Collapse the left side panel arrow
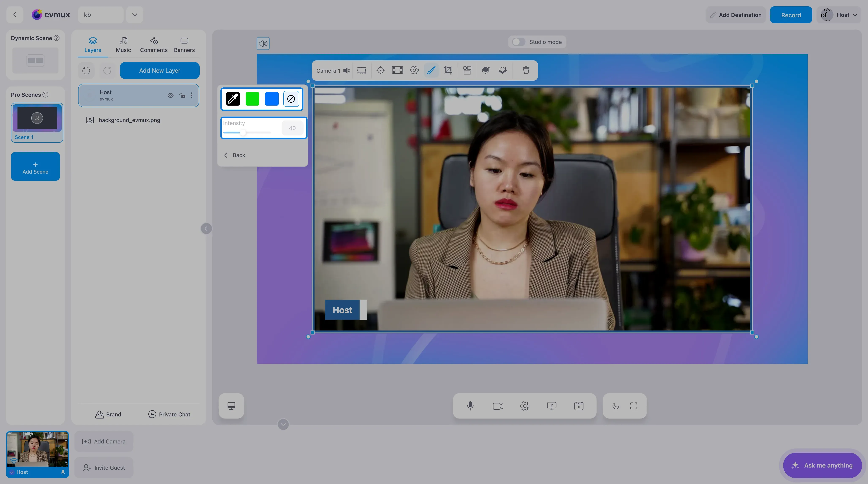Image resolution: width=868 pixels, height=484 pixels. [x=206, y=228]
